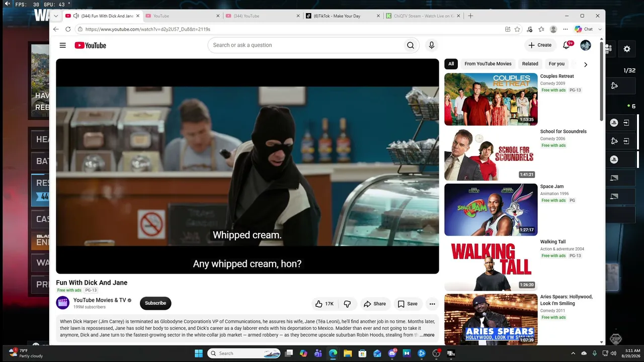Open the browser profile icon

(553, 29)
